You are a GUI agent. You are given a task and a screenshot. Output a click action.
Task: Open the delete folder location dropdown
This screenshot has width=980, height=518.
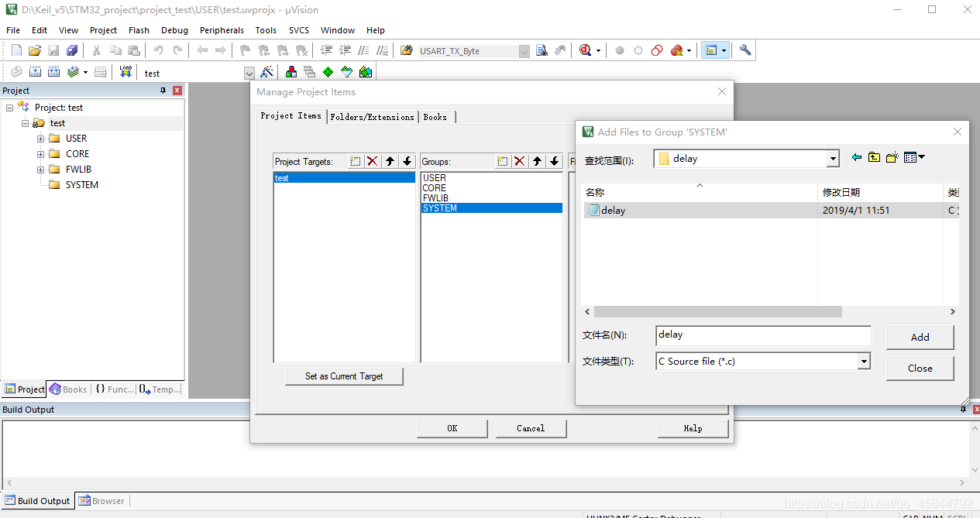[x=833, y=159]
